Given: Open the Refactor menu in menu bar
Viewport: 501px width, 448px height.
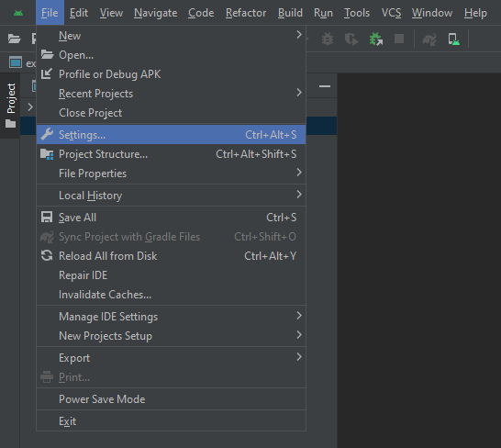Looking at the screenshot, I should click(246, 13).
